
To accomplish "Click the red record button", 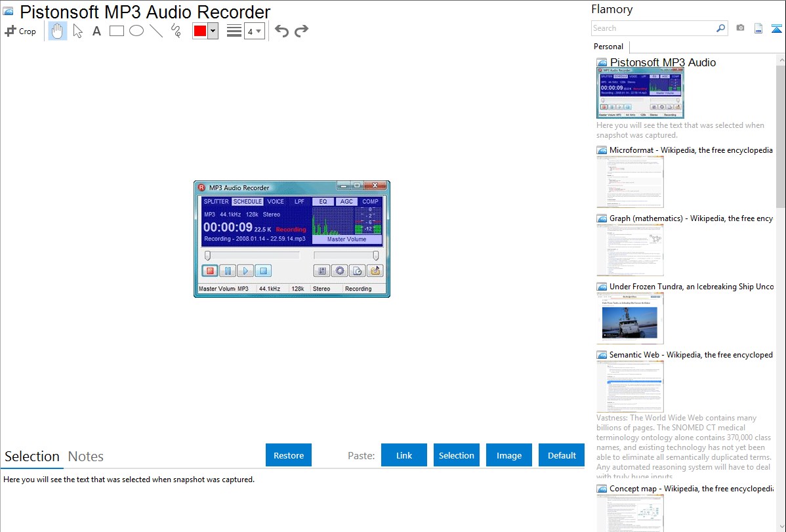I will (x=210, y=271).
